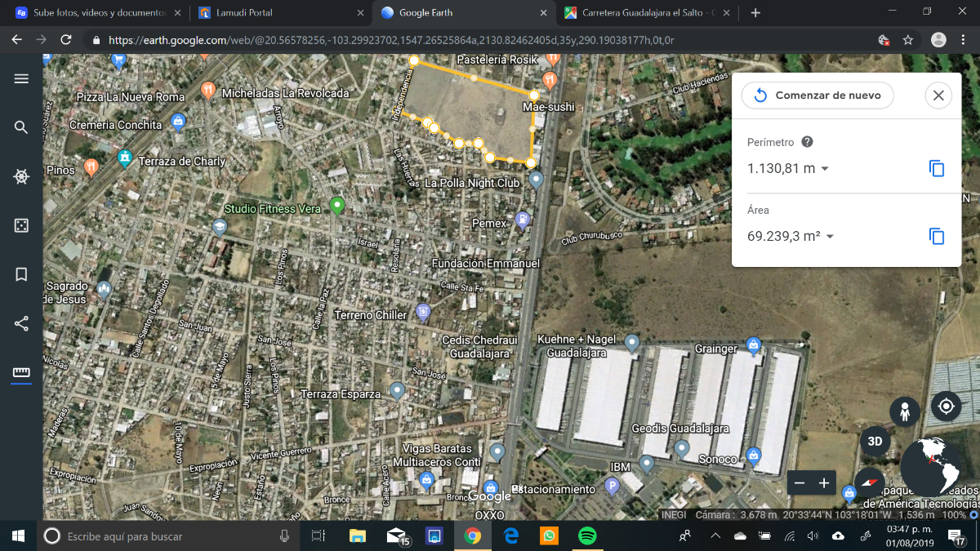Click the Windows search box

[167, 535]
